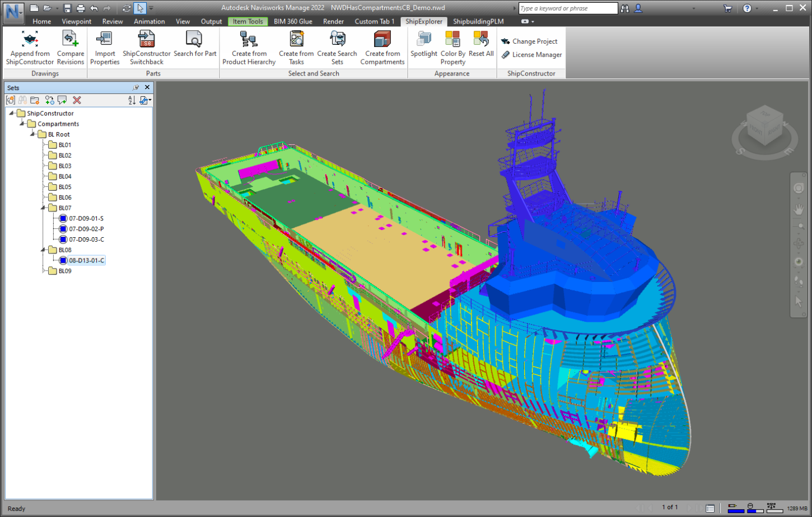Select the Append from ShipConstructor tool
The image size is (812, 517).
pyautogui.click(x=29, y=47)
